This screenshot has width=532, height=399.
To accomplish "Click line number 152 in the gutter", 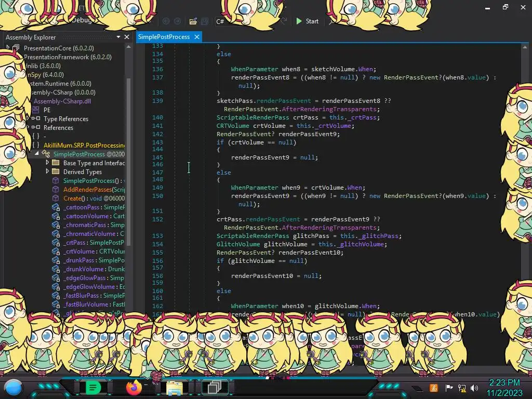I will click(157, 219).
